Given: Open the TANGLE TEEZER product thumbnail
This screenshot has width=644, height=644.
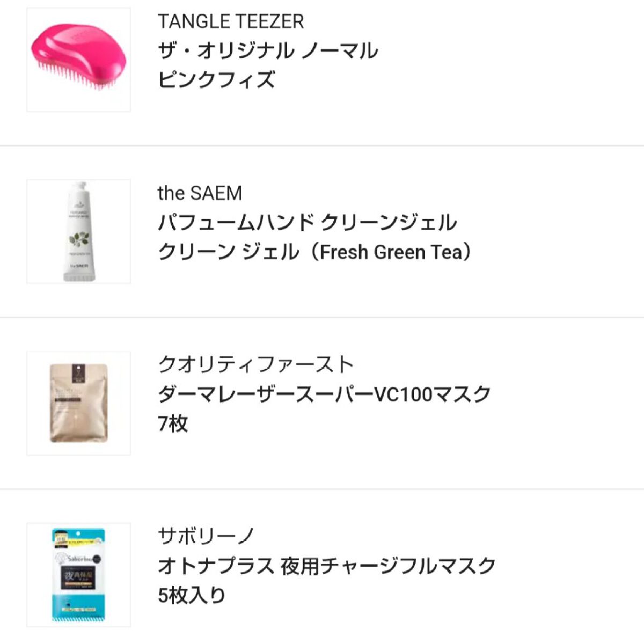Looking at the screenshot, I should (78, 59).
